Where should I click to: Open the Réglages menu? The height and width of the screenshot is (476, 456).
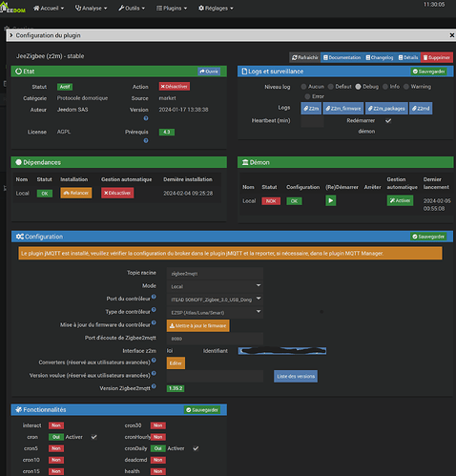tap(216, 9)
